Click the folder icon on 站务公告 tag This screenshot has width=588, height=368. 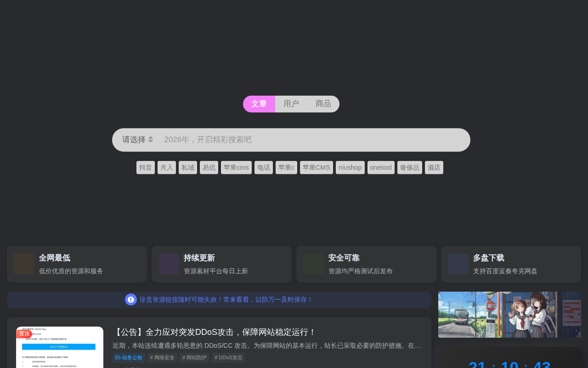(x=118, y=357)
